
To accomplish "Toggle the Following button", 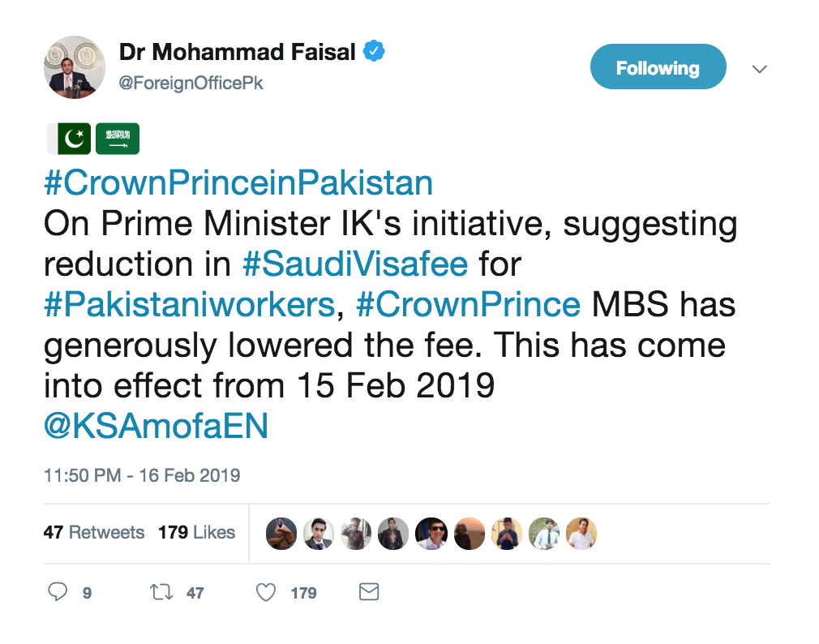I will (658, 68).
